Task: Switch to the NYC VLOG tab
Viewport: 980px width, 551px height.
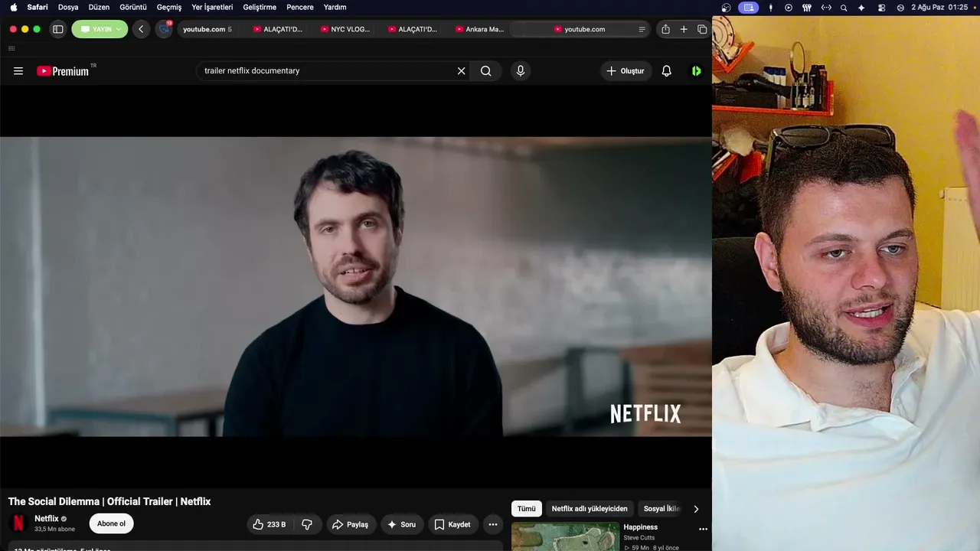Action: pyautogui.click(x=345, y=29)
